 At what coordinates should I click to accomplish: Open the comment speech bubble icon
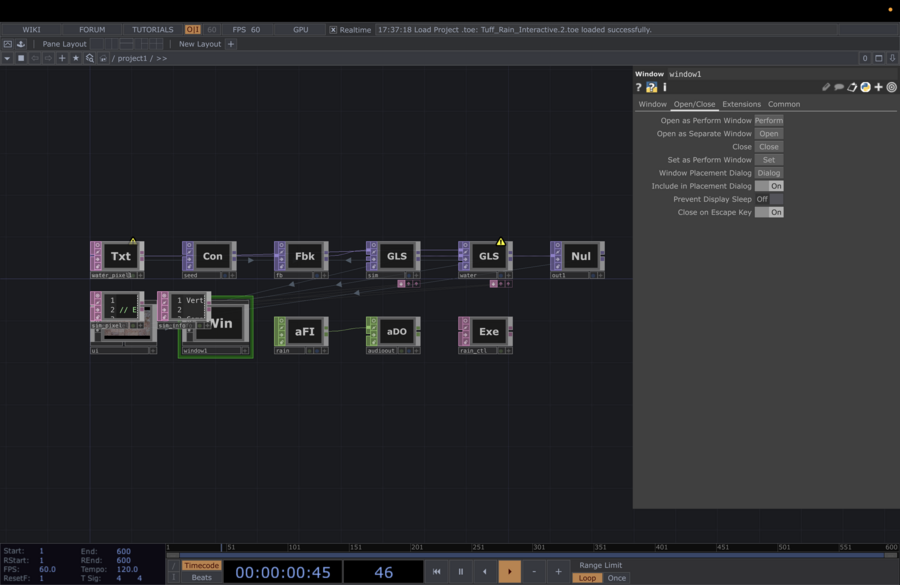coord(839,87)
